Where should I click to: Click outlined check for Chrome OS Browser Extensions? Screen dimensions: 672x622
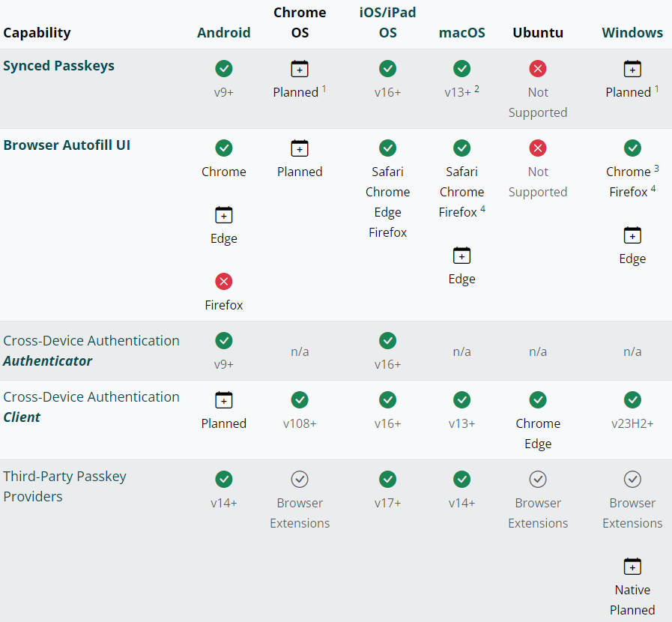[x=300, y=480]
